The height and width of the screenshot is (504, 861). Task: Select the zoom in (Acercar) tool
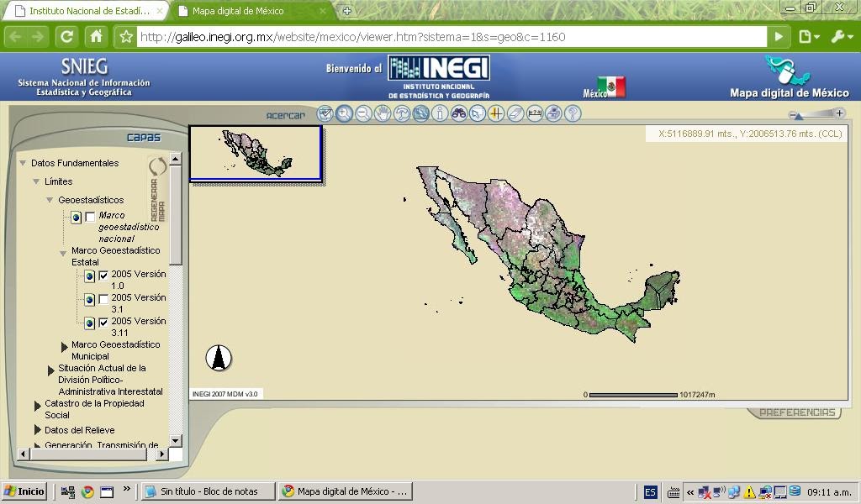(x=344, y=113)
